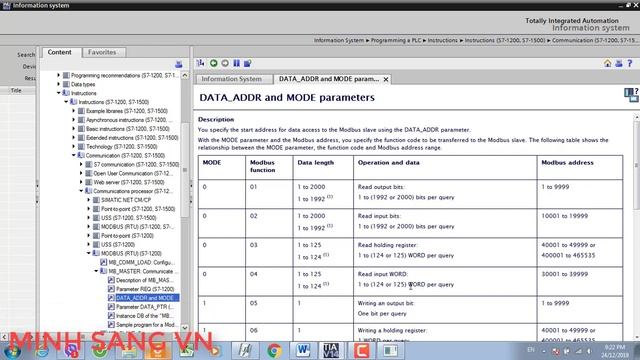Click the blue two-bar toolbar icon
This screenshot has height=360, width=640.
point(236,63)
